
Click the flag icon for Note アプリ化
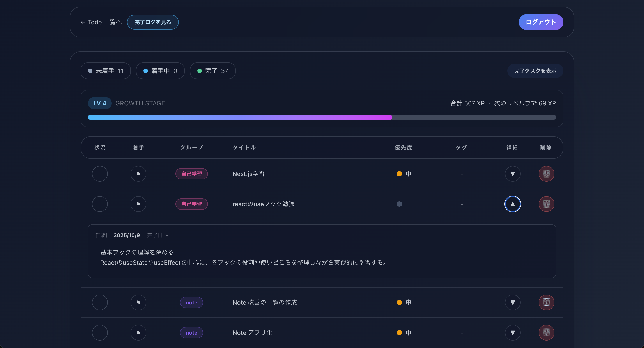[138, 332]
